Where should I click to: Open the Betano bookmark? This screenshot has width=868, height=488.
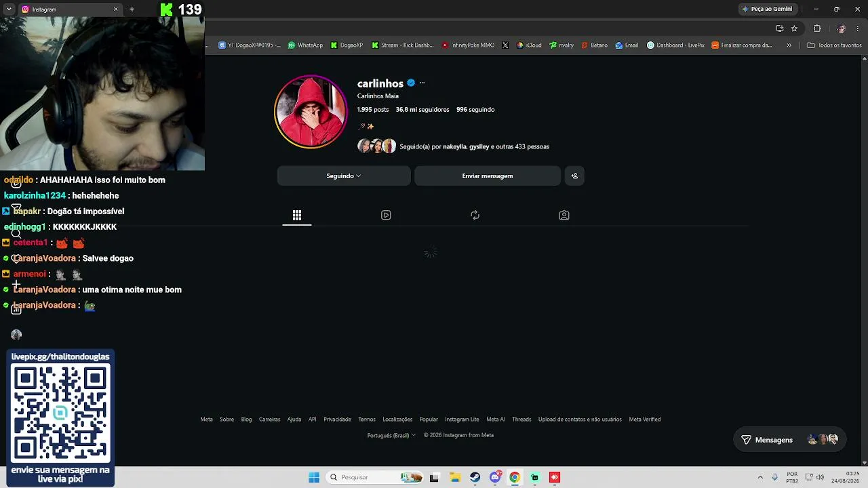594,45
